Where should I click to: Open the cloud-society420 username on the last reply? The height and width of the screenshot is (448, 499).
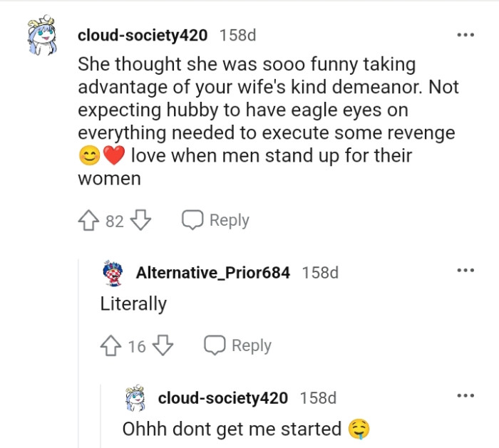[222, 398]
